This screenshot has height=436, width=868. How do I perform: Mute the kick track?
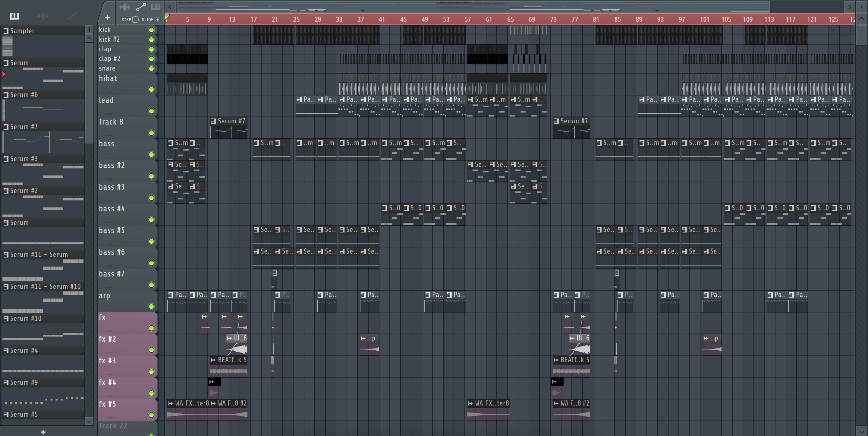pyautogui.click(x=152, y=30)
